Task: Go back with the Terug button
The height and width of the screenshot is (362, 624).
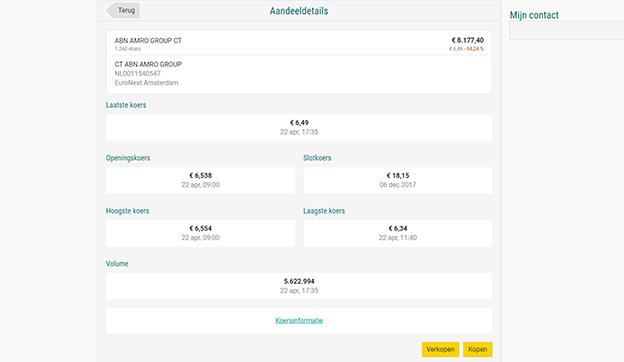Action: [123, 10]
